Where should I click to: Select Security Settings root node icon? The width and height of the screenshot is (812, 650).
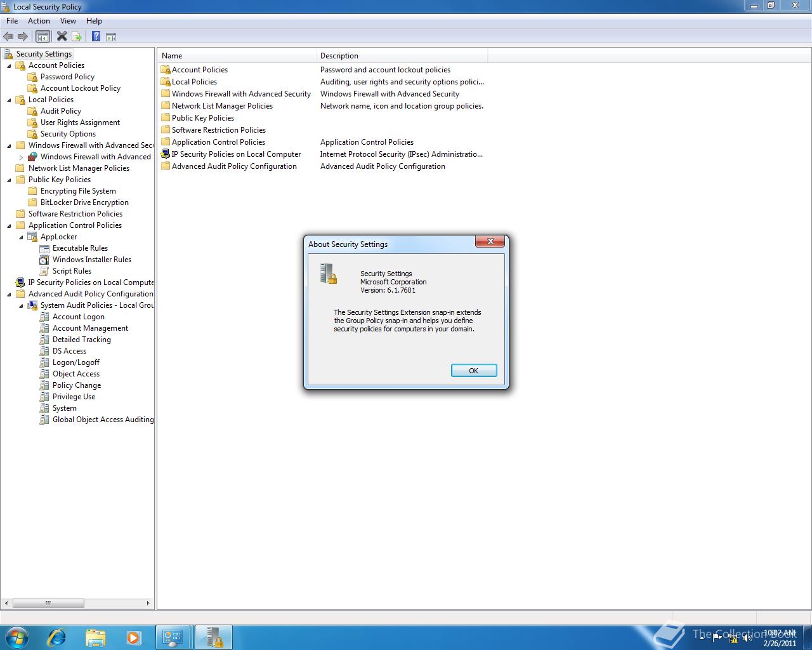click(8, 54)
